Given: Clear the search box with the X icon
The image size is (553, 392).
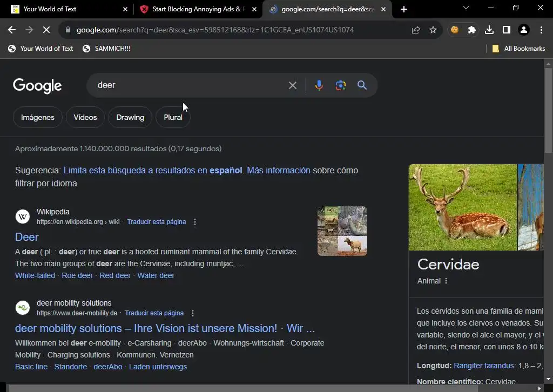Looking at the screenshot, I should pos(293,85).
